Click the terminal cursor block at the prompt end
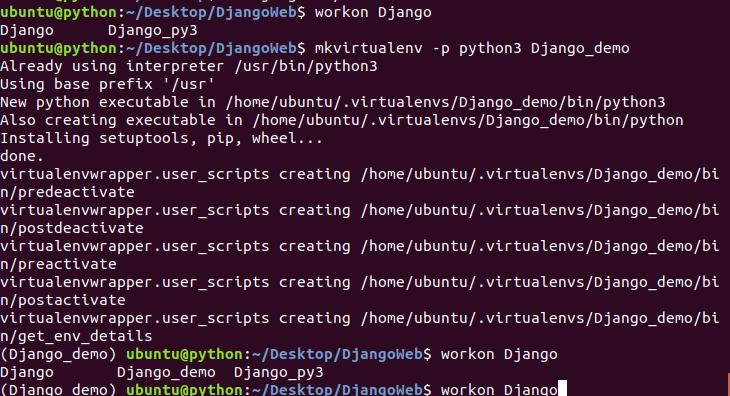Viewport: 730px width, 396px height. (x=562, y=389)
